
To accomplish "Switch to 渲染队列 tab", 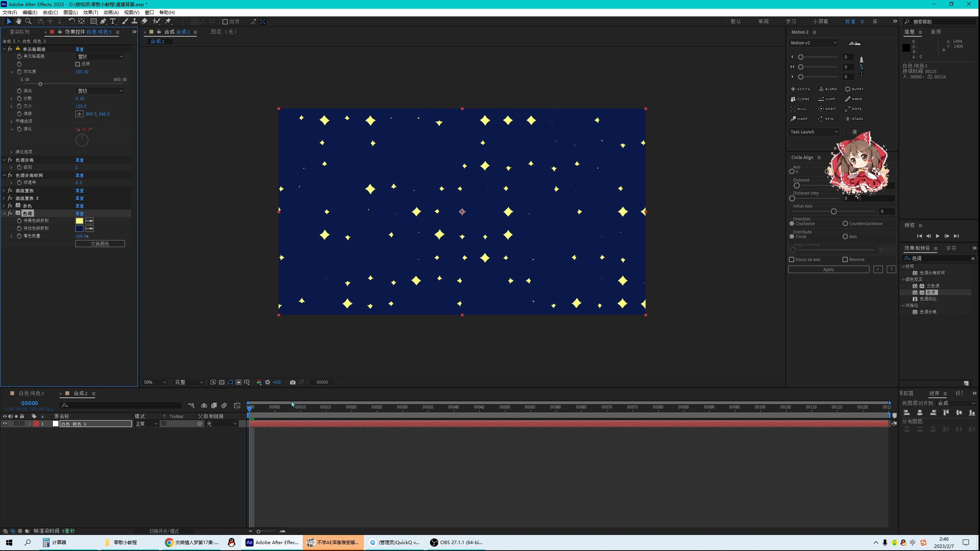I will click(x=19, y=32).
